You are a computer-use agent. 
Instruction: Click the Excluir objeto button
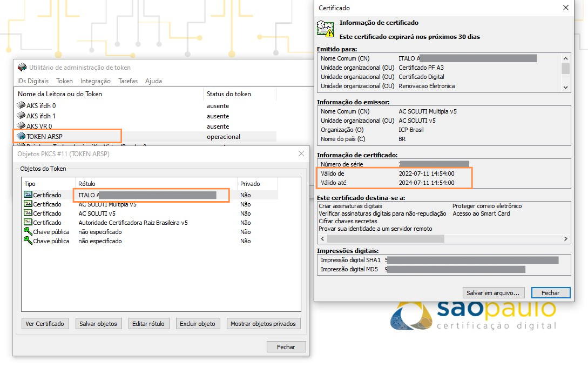coord(198,323)
